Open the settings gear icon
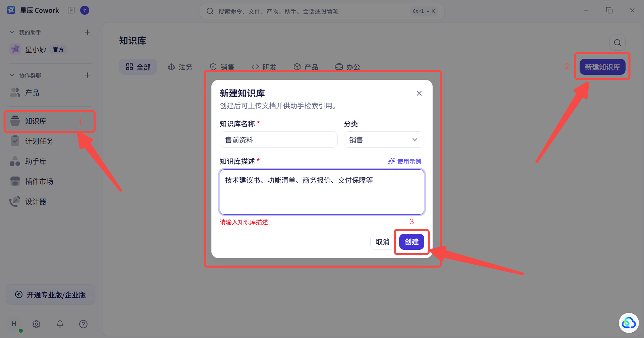The image size is (644, 338). point(37,324)
